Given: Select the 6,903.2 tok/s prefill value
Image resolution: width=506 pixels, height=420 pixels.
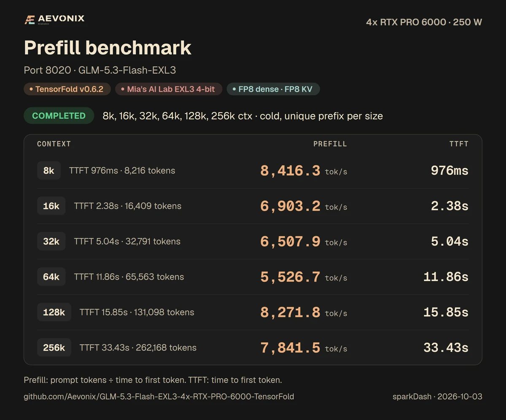Looking at the screenshot, I should (304, 206).
